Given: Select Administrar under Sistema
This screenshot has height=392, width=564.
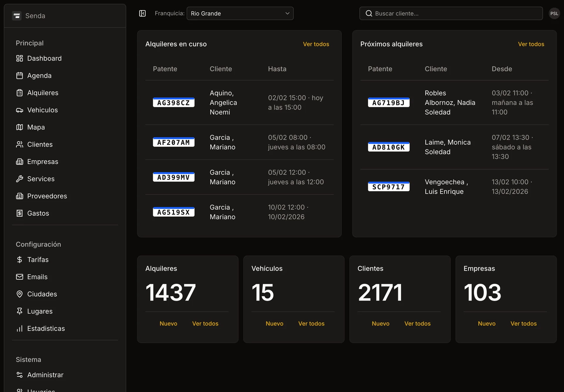Looking at the screenshot, I should 45,375.
